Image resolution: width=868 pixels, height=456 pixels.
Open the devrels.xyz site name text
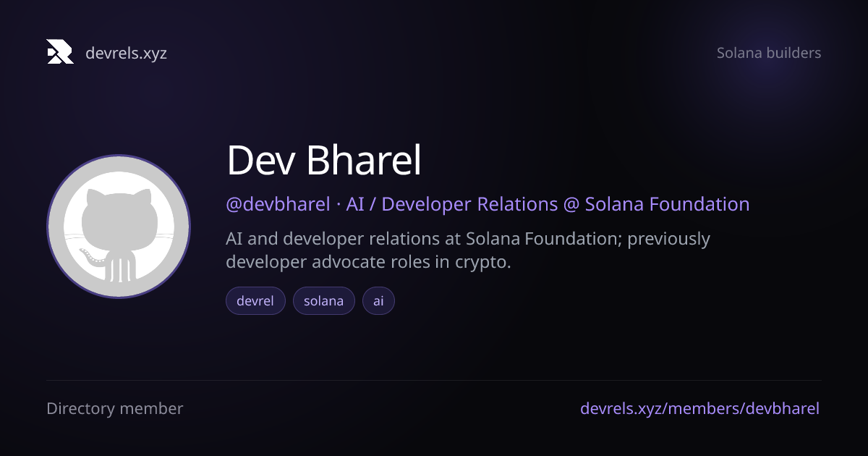(126, 53)
